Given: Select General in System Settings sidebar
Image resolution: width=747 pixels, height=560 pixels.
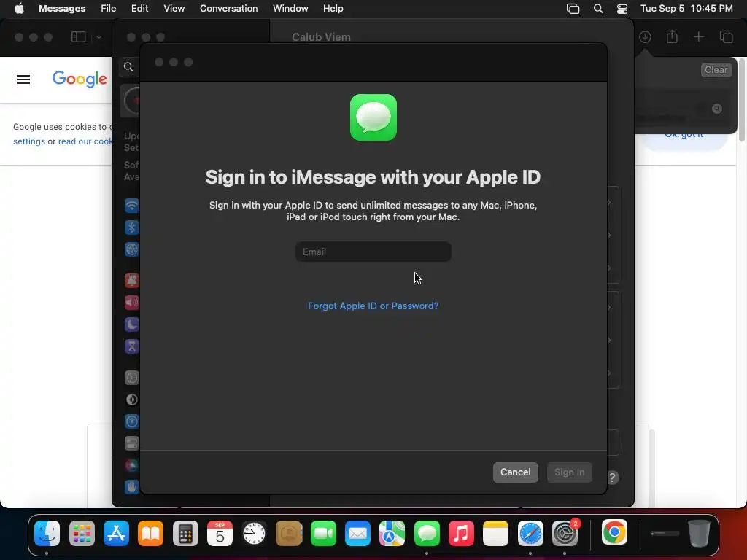Looking at the screenshot, I should coord(131,378).
